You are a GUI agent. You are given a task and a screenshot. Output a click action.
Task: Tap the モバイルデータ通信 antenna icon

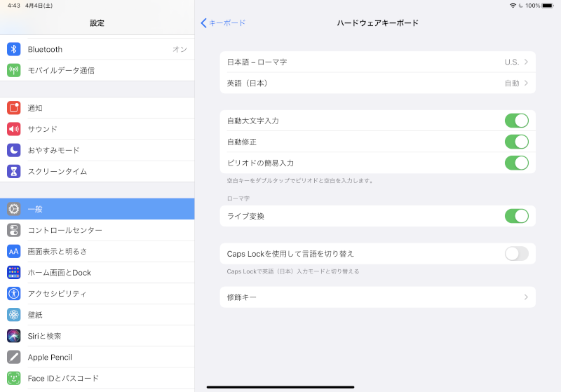point(13,70)
